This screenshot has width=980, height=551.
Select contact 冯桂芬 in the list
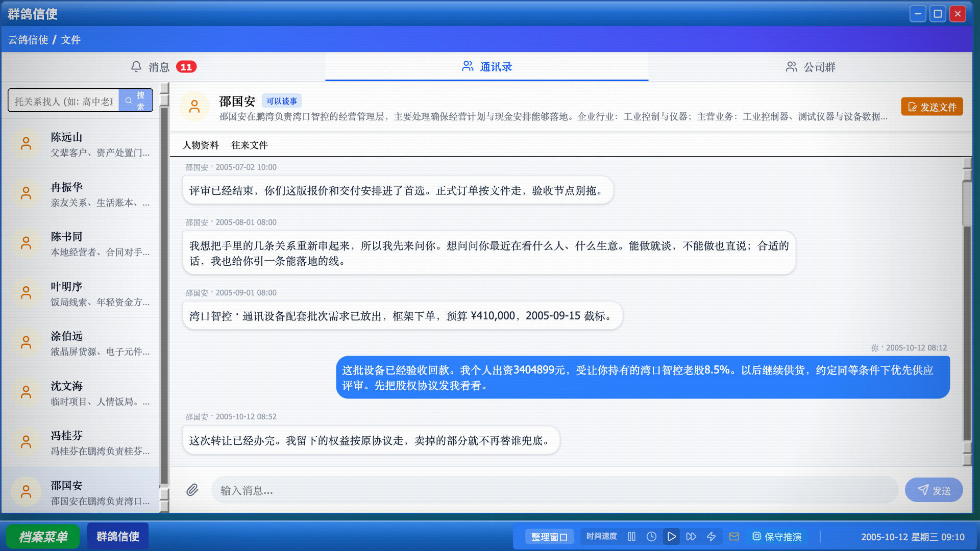tap(81, 443)
